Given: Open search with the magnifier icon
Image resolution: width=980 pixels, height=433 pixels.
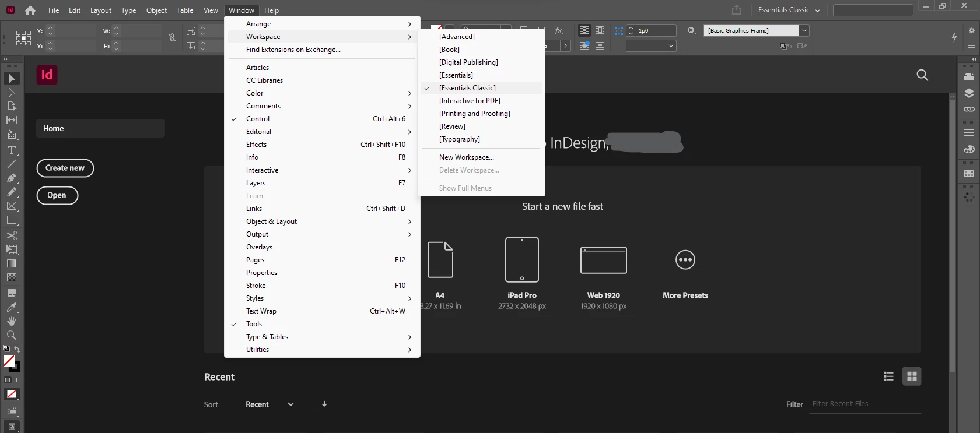Looking at the screenshot, I should click(922, 75).
